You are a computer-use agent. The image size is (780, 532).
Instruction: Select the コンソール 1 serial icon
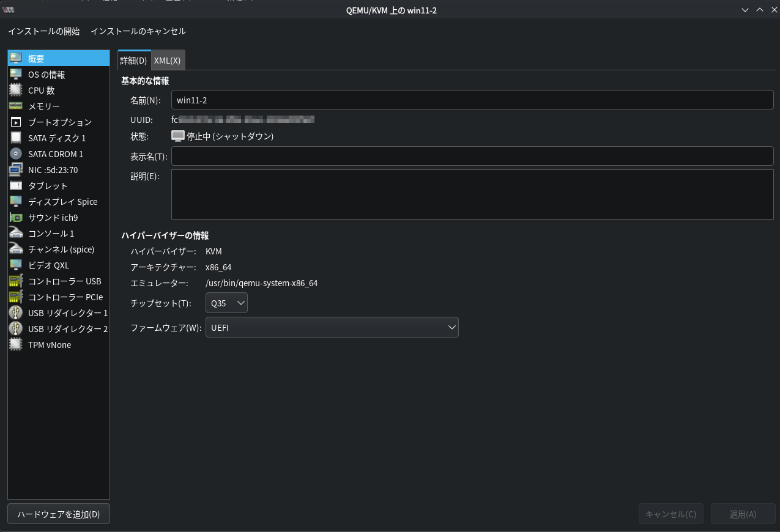(16, 234)
